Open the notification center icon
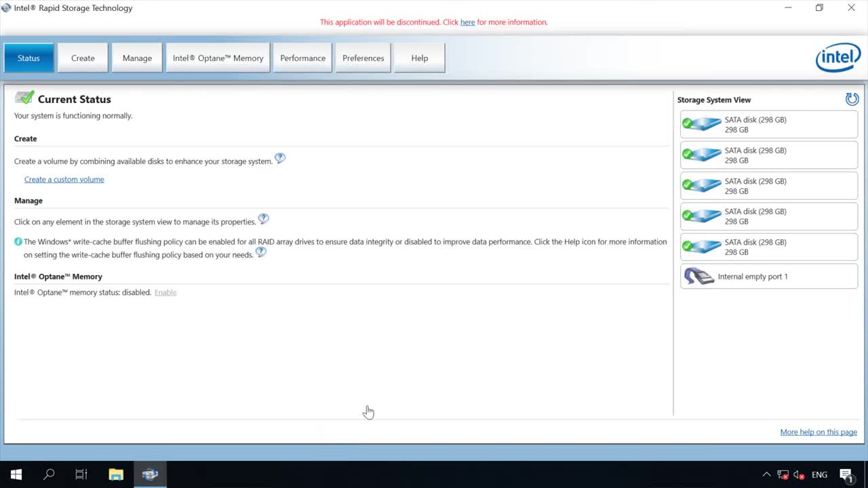 click(846, 475)
